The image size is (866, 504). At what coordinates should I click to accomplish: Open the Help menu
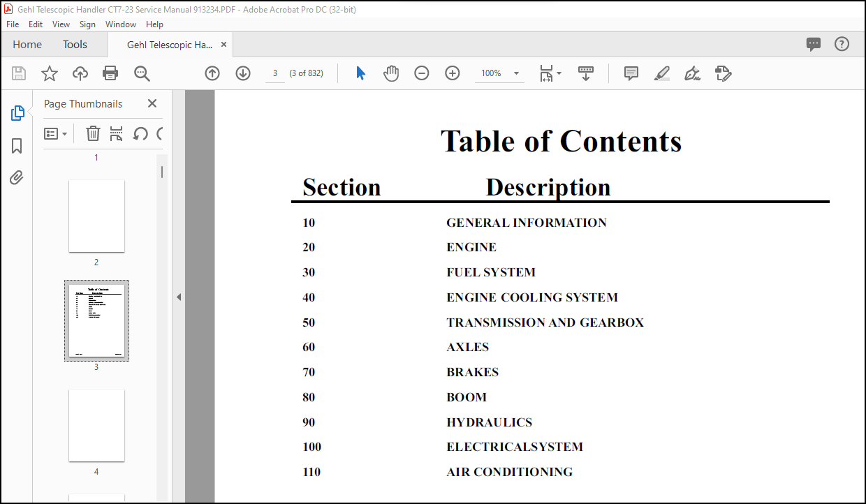[154, 24]
